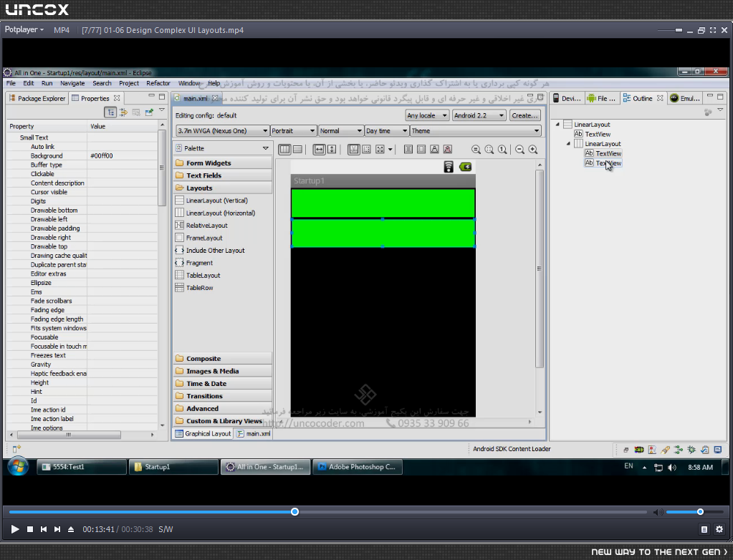Click show categories icon in Properties
Image resolution: width=733 pixels, height=560 pixels.
click(x=110, y=112)
